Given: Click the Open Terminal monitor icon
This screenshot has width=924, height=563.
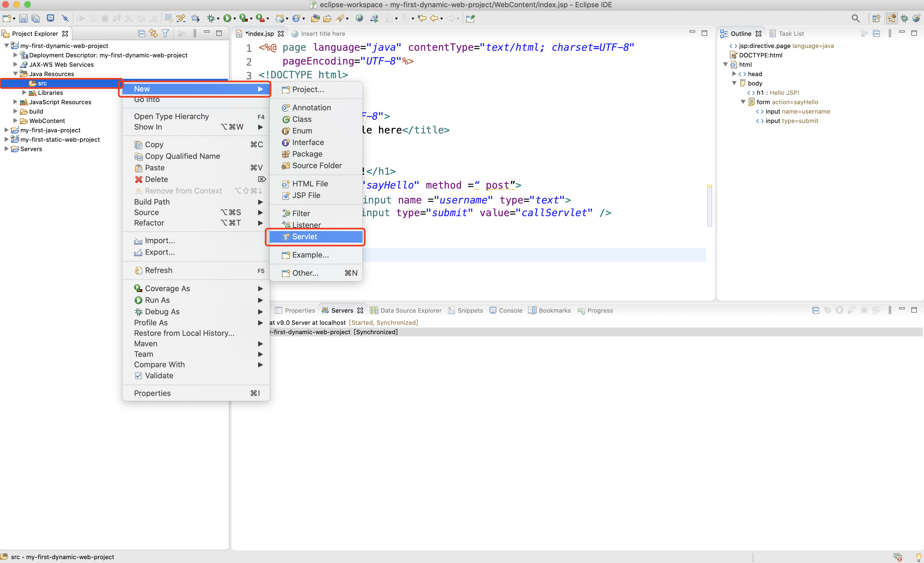Looking at the screenshot, I should (50, 18).
